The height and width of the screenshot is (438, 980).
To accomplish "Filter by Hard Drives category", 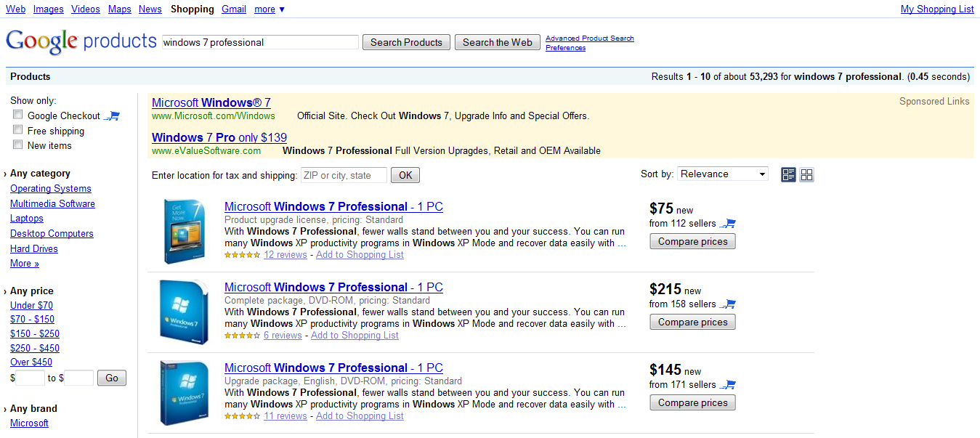I will point(34,249).
